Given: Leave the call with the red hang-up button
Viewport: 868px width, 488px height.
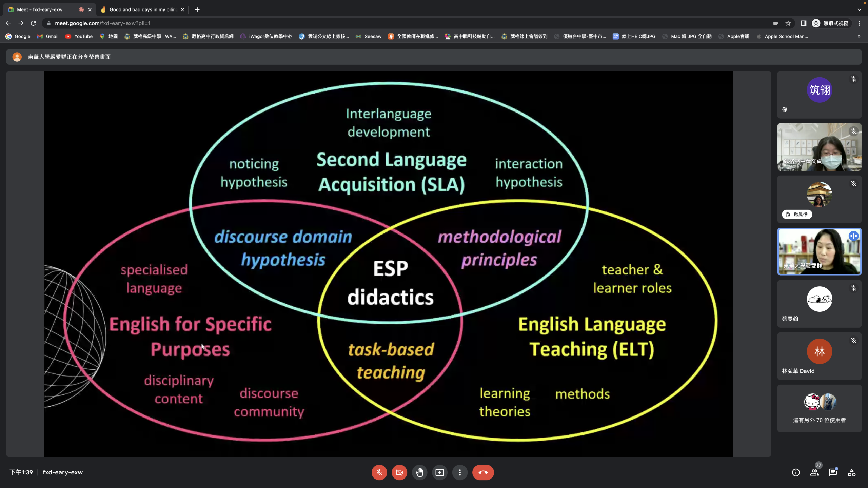Looking at the screenshot, I should pyautogui.click(x=483, y=472).
